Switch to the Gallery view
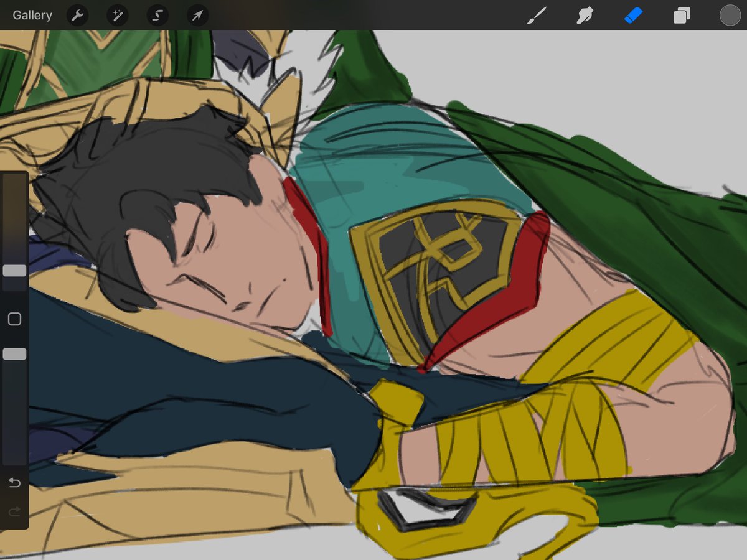 tap(32, 15)
